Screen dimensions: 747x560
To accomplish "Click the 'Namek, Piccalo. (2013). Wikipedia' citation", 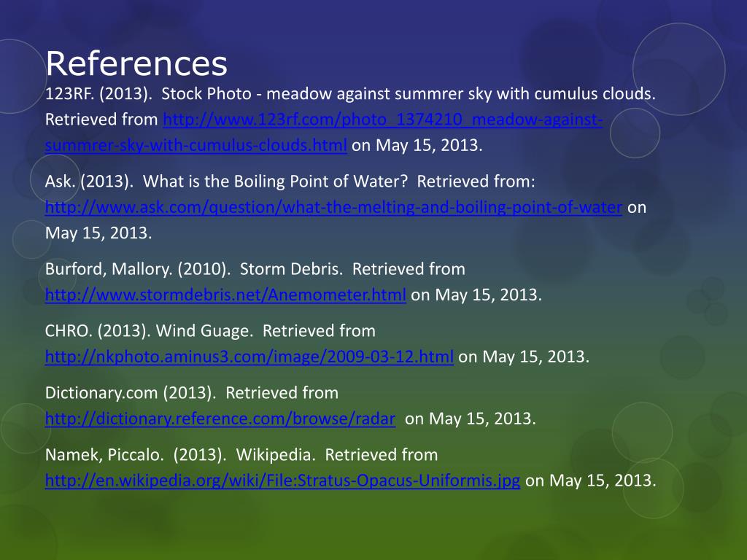I will coord(180,455).
